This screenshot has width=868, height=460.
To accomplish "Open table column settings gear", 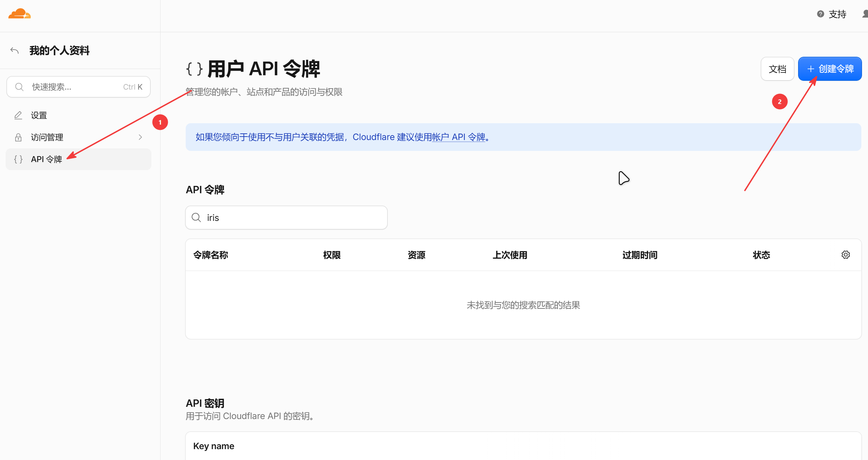I will point(846,255).
